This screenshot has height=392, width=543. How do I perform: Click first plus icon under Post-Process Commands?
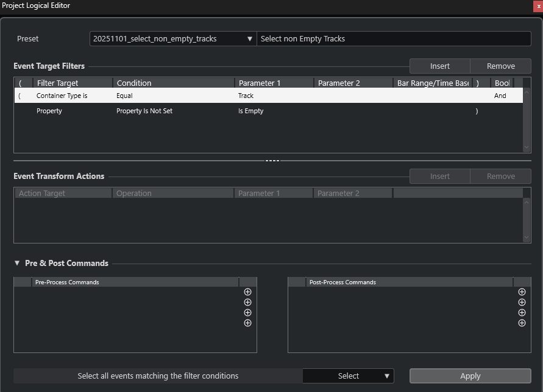pos(522,292)
